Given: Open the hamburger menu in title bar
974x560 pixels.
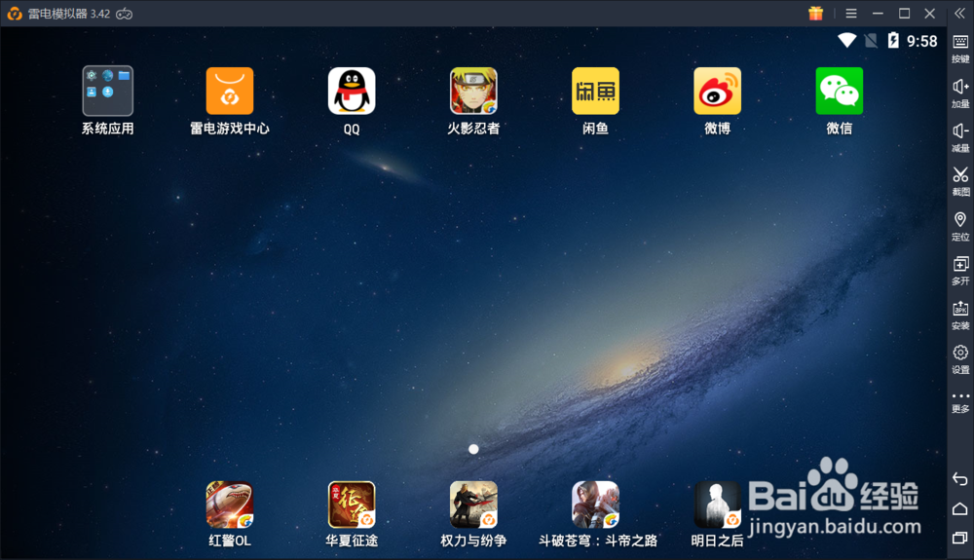Looking at the screenshot, I should (x=851, y=13).
